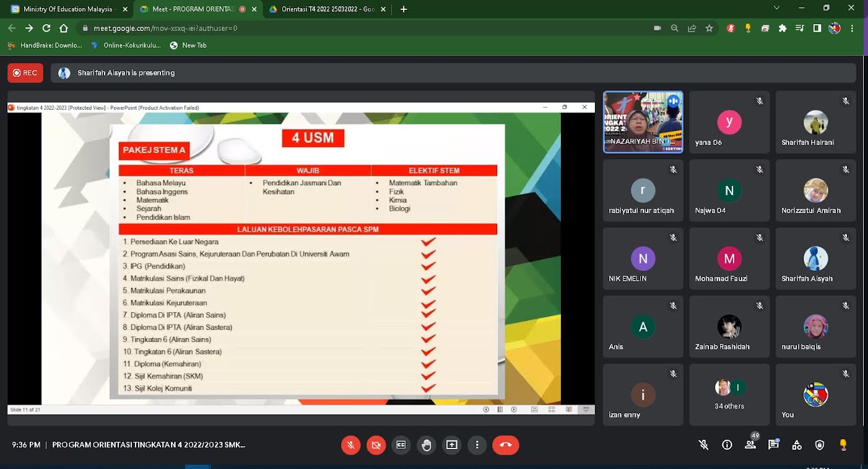Select the yana 06 participant tile
868x469 pixels.
(729, 122)
